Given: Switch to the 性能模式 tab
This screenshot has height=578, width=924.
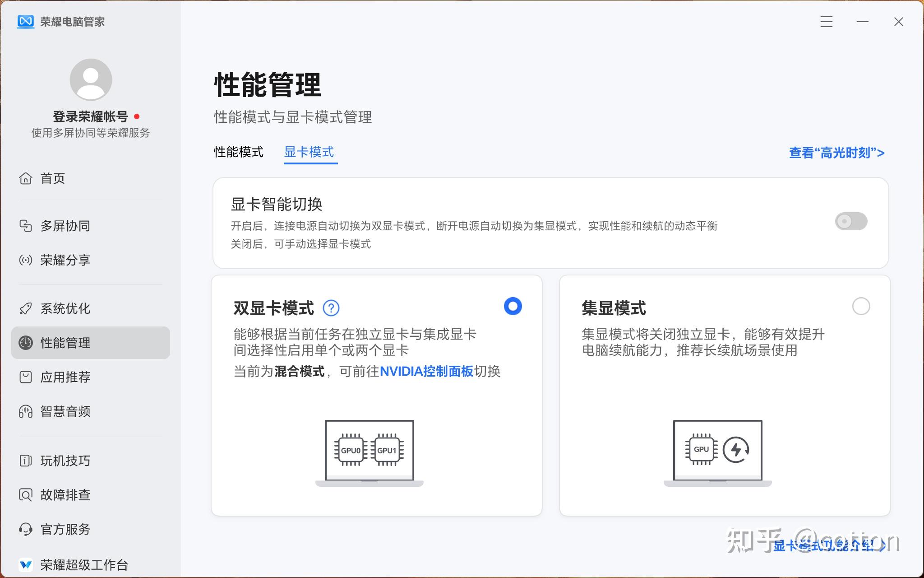Looking at the screenshot, I should tap(239, 152).
